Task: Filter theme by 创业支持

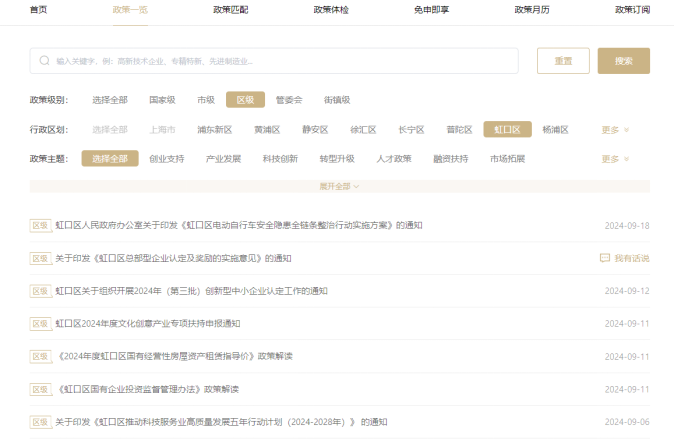Action: [x=167, y=159]
